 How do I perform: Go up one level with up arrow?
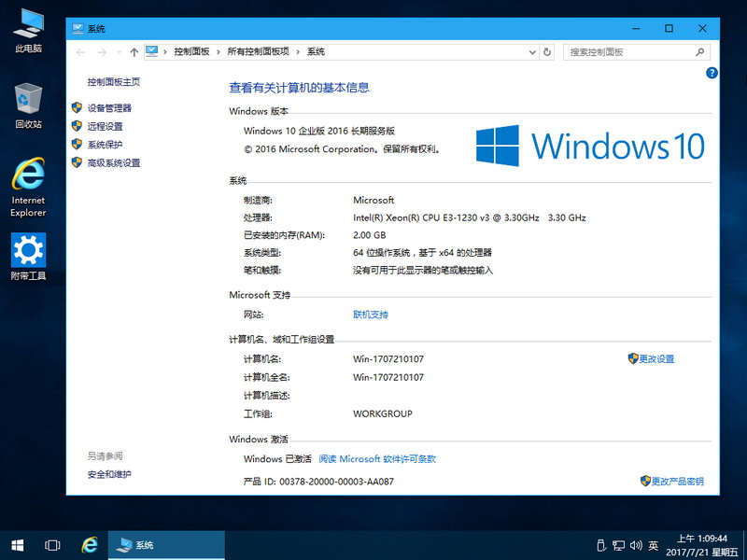(x=134, y=52)
